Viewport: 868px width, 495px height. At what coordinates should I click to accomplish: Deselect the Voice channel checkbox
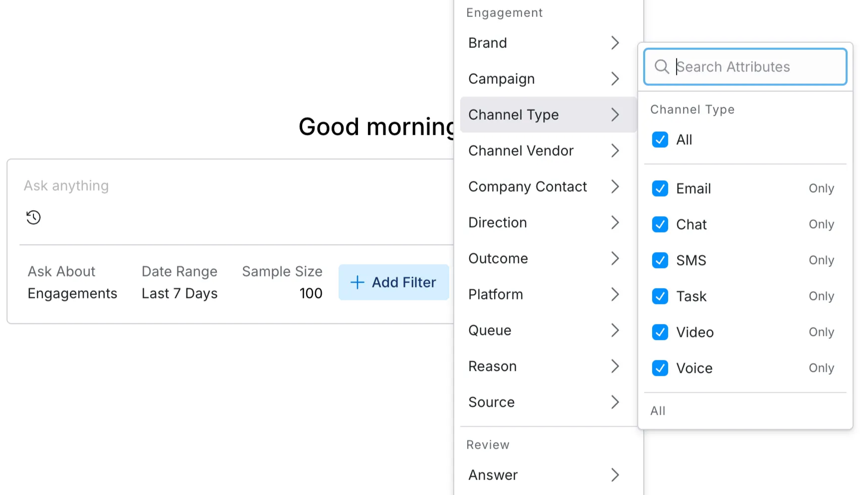point(660,368)
